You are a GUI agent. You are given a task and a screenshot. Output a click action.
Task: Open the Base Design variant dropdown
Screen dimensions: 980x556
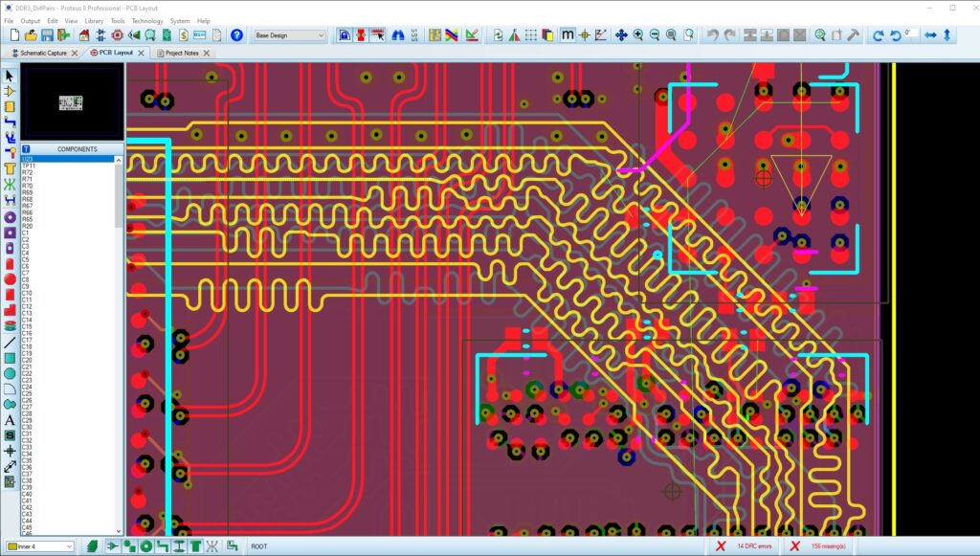[289, 35]
